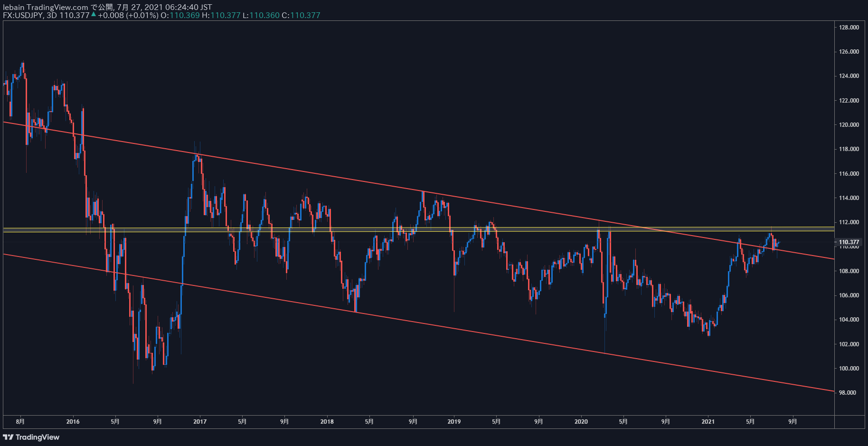Click the 108.000 price axis label

coord(849,271)
